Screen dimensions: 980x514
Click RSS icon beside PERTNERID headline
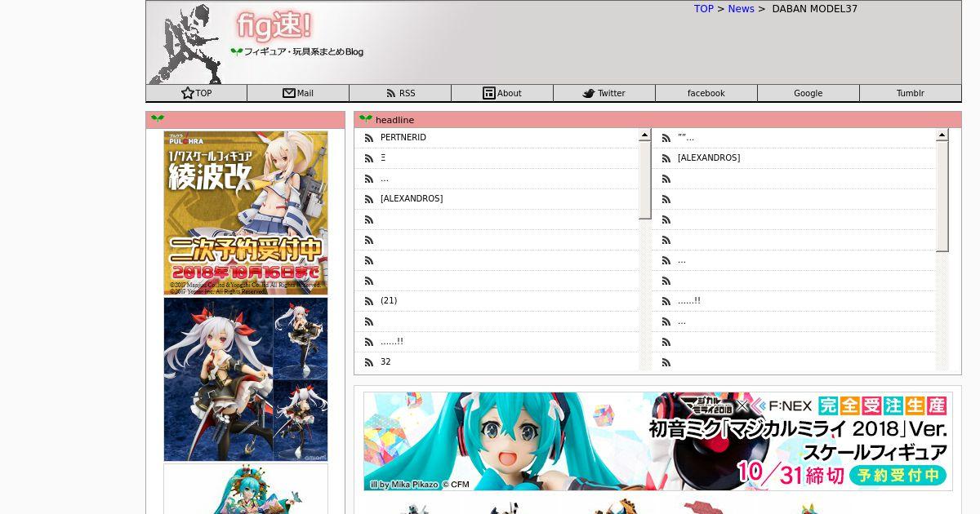coord(368,138)
